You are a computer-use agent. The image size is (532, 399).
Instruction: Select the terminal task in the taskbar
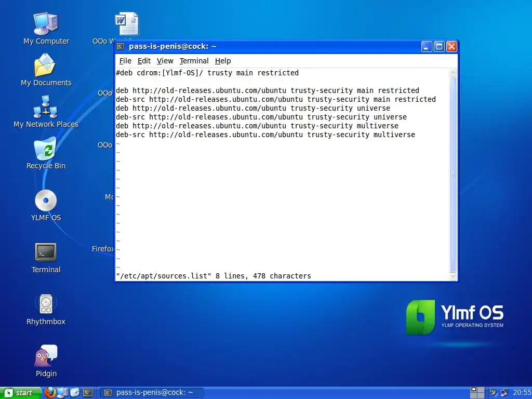(152, 393)
